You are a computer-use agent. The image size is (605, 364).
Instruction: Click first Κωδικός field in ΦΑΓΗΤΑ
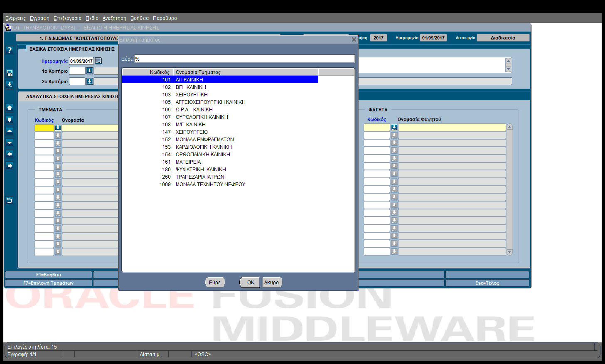(x=376, y=127)
